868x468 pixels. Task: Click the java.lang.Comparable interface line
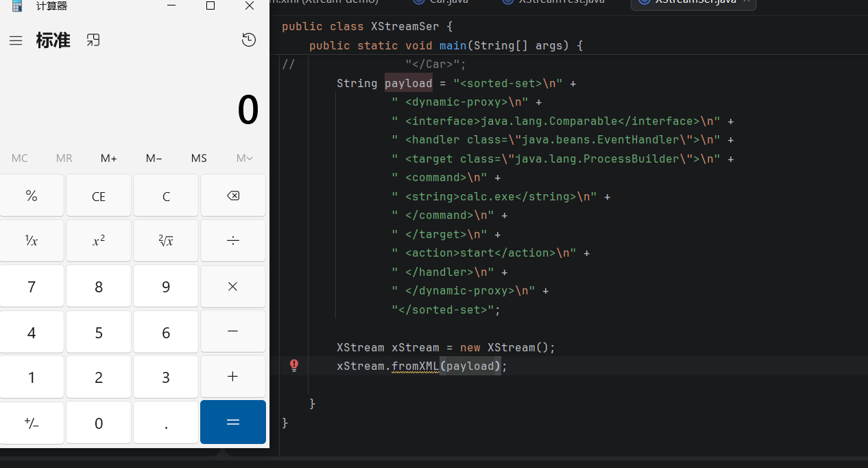(x=562, y=121)
